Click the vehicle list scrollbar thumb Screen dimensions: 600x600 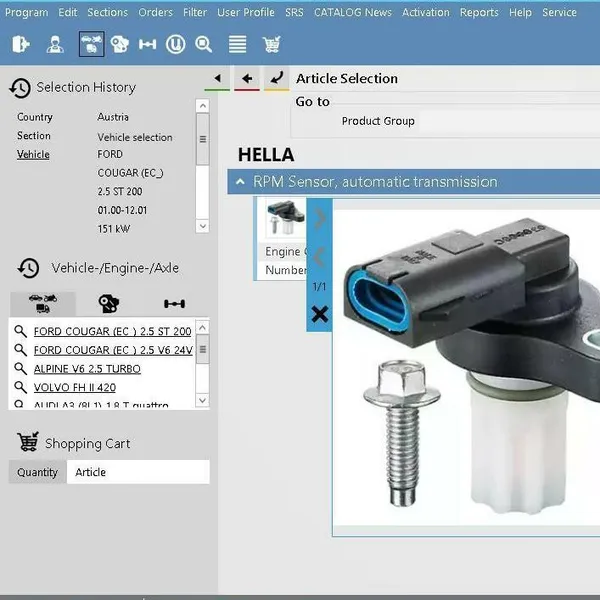[203, 349]
